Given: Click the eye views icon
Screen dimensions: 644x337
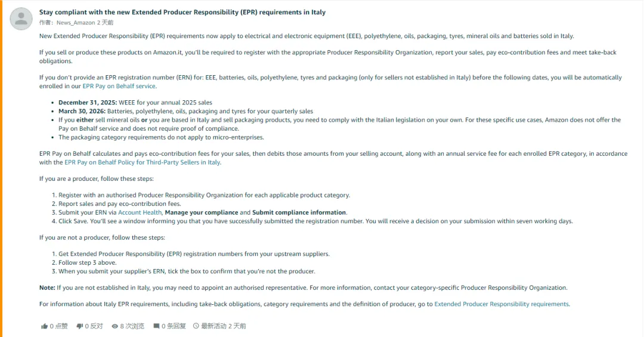Looking at the screenshot, I should [x=115, y=326].
